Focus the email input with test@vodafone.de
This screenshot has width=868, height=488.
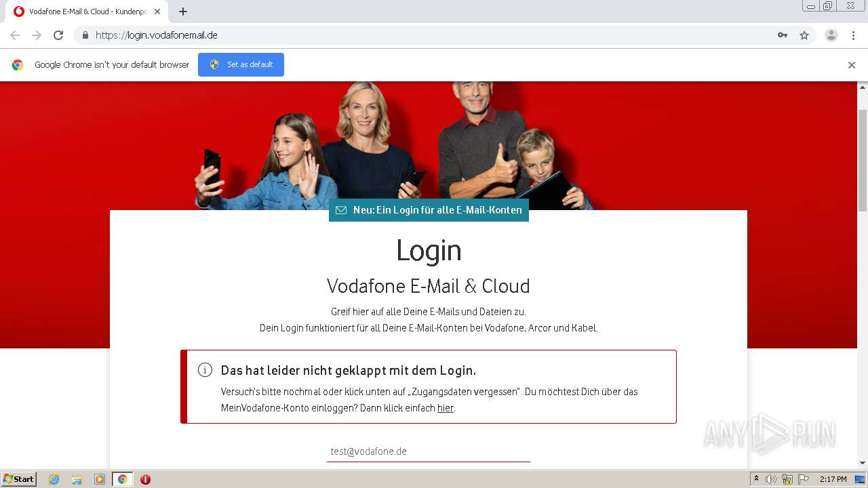(429, 451)
